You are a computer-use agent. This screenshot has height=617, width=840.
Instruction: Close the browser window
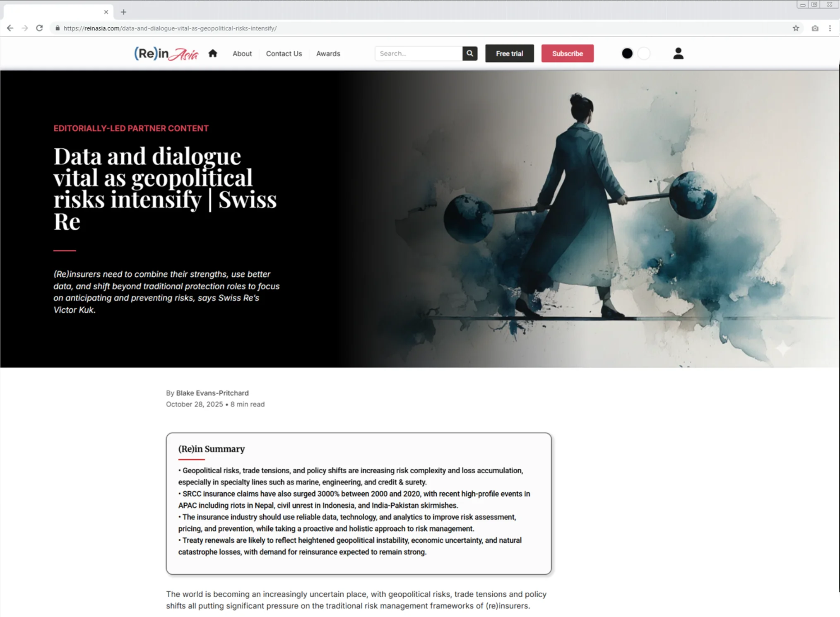pyautogui.click(x=829, y=5)
